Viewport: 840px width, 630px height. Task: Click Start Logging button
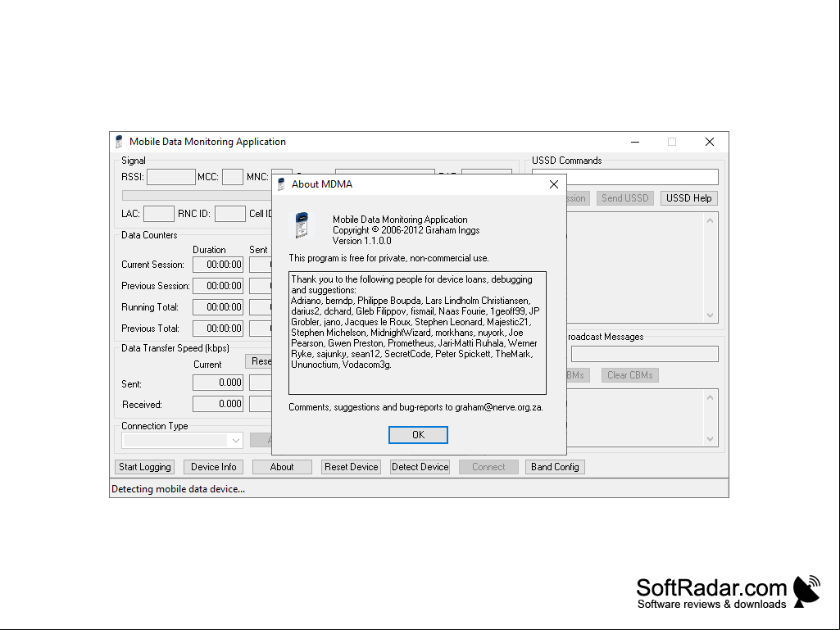(144, 467)
